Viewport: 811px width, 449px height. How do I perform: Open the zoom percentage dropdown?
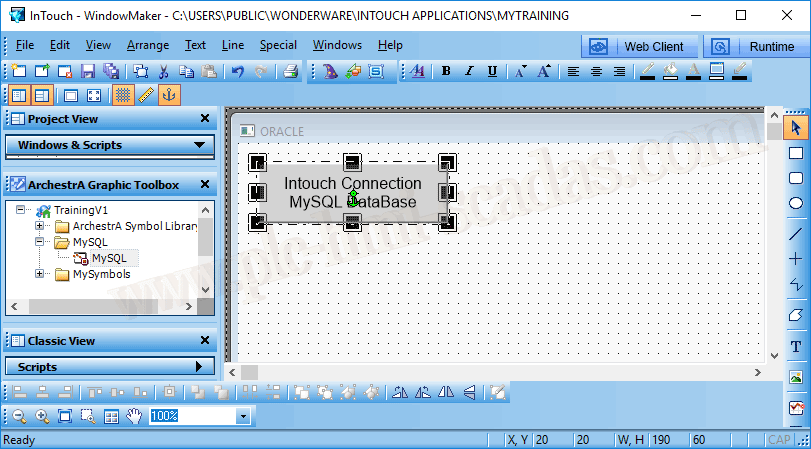tap(242, 416)
